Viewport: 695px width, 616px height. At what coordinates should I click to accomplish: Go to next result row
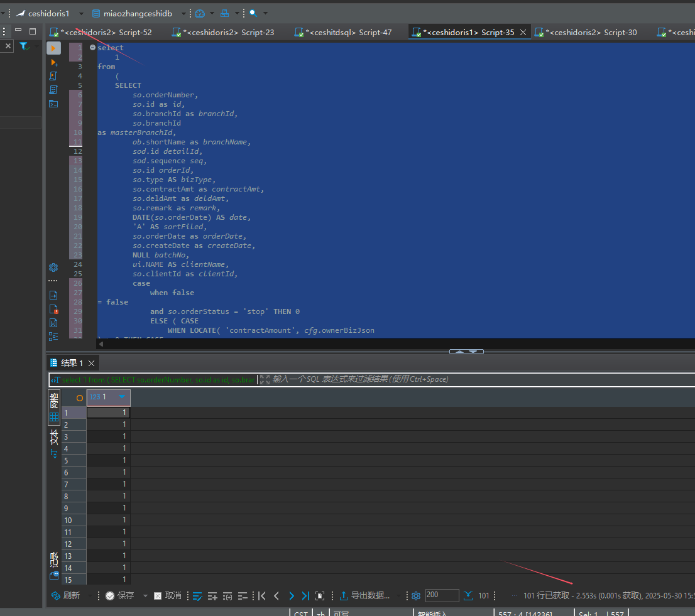(x=291, y=596)
